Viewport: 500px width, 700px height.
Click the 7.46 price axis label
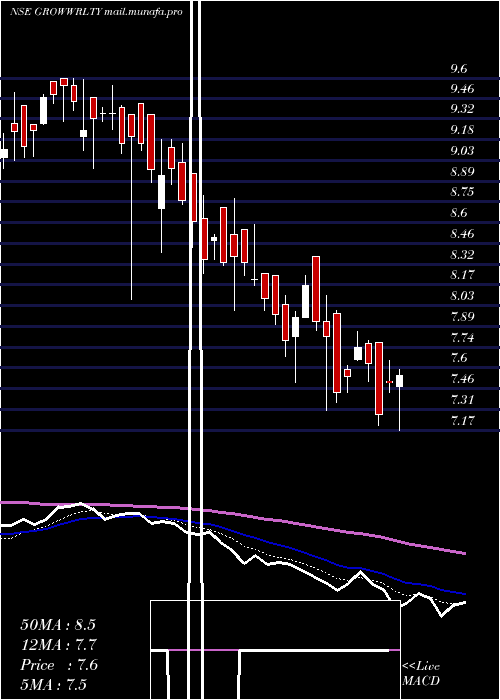(462, 379)
